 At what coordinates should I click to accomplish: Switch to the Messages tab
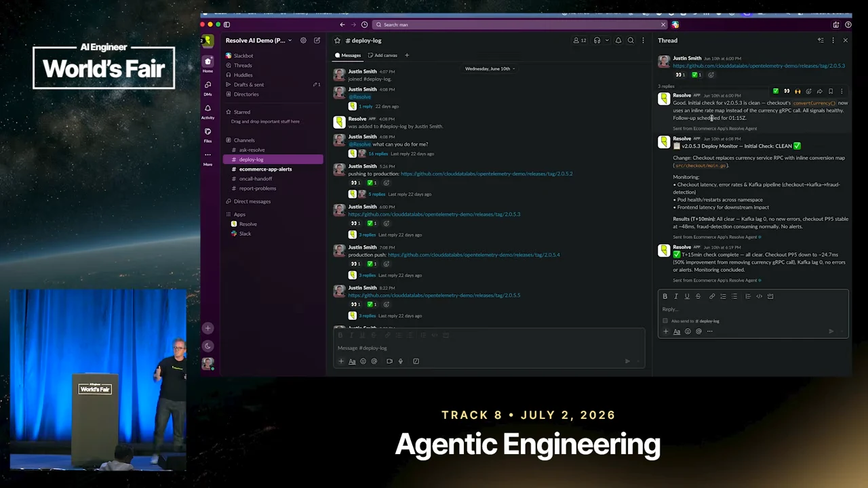point(348,56)
